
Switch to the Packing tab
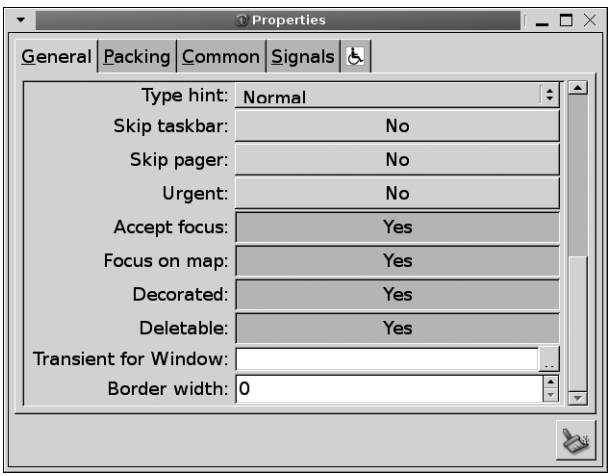(137, 58)
